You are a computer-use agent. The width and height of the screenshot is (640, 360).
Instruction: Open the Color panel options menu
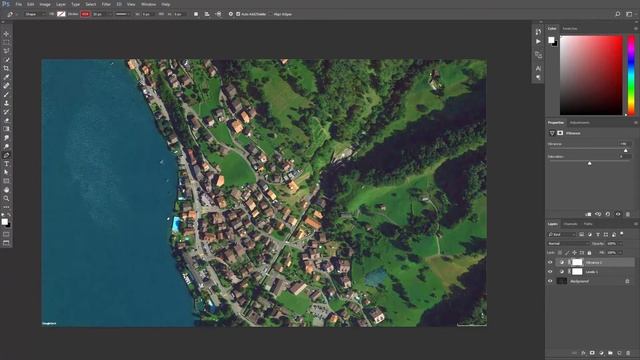click(636, 29)
